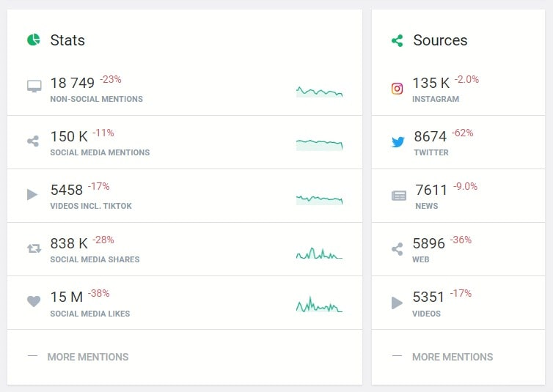Viewport: 553px width, 392px height.
Task: View the social media likes sparkline chart
Action: point(319,306)
